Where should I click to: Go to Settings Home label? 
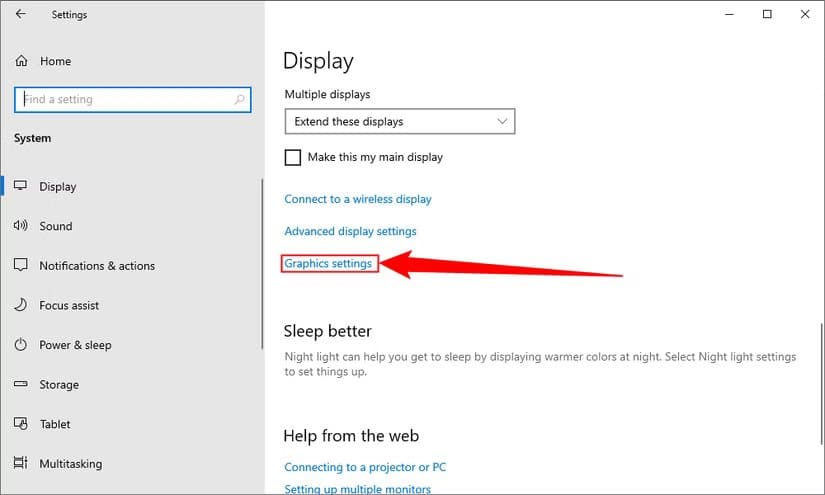pyautogui.click(x=56, y=61)
